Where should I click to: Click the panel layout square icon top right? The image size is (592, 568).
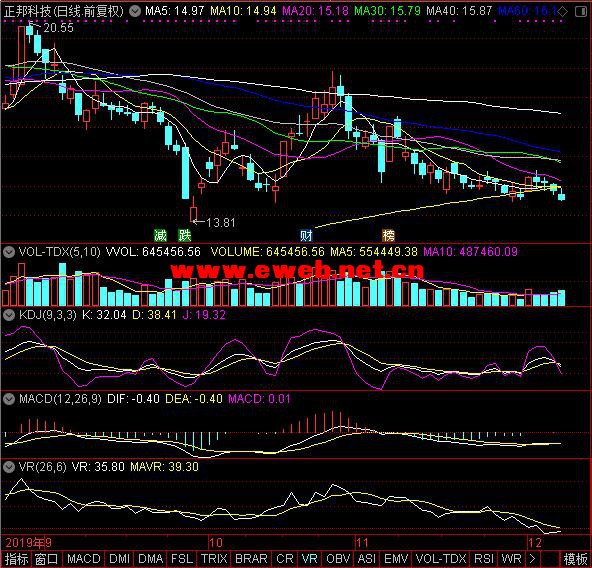580,12
